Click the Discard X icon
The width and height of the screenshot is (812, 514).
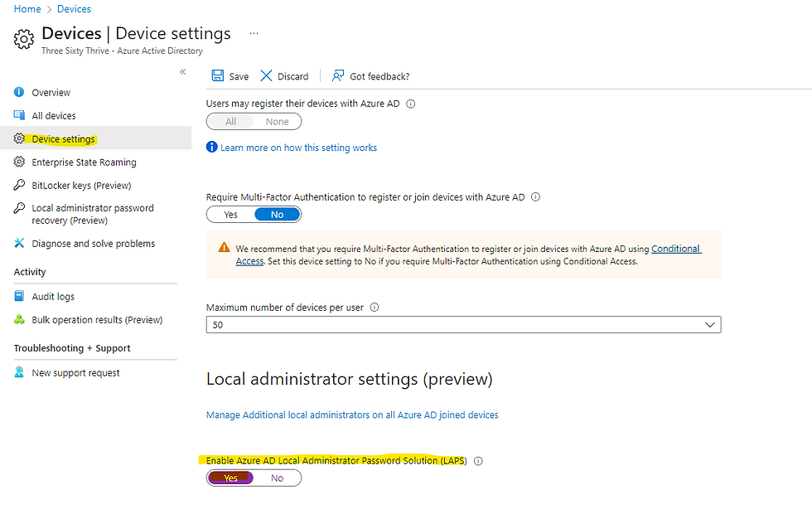pyautogui.click(x=266, y=75)
